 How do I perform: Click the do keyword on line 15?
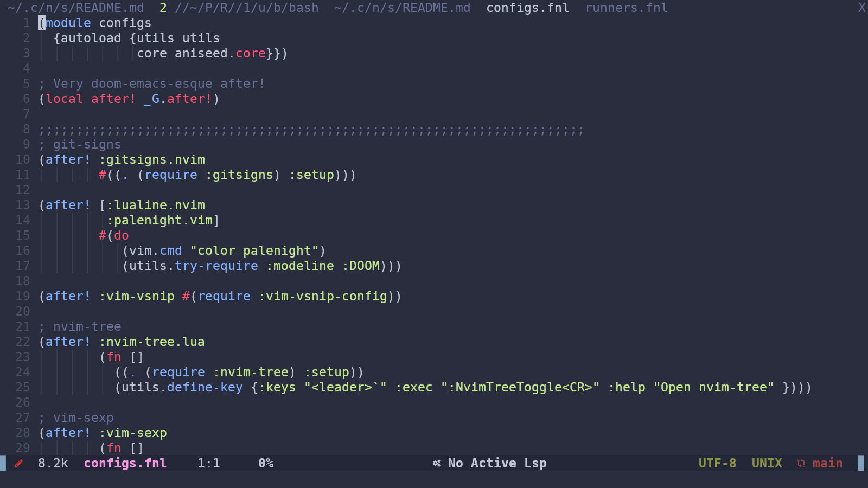tap(122, 235)
